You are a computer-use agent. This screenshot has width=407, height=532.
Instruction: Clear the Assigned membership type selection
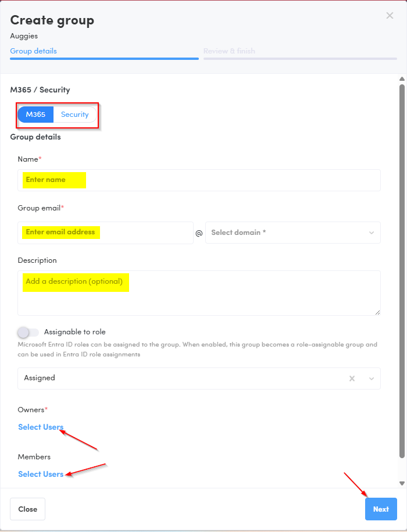[x=352, y=379]
